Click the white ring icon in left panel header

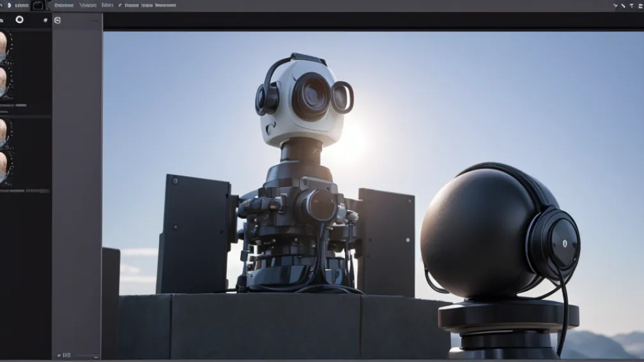19,20
